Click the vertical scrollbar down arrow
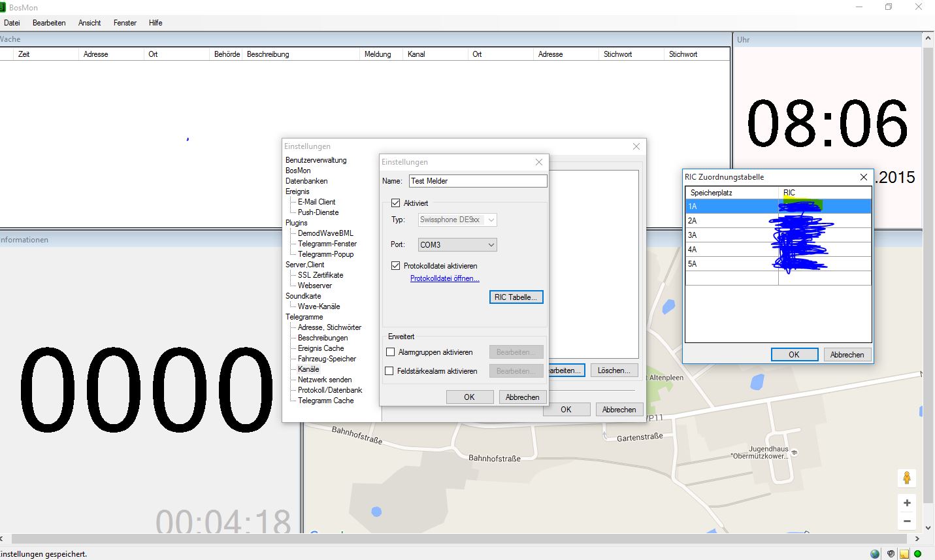The image size is (935, 560). click(928, 527)
